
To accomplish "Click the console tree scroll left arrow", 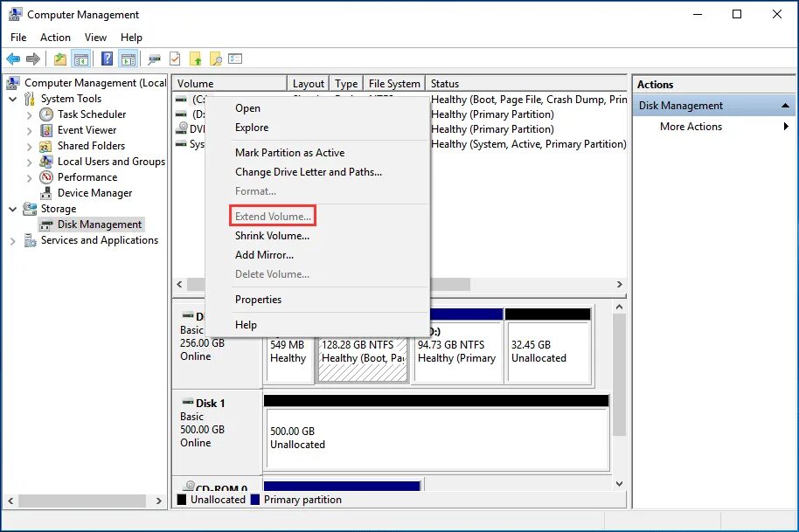I will [x=10, y=501].
